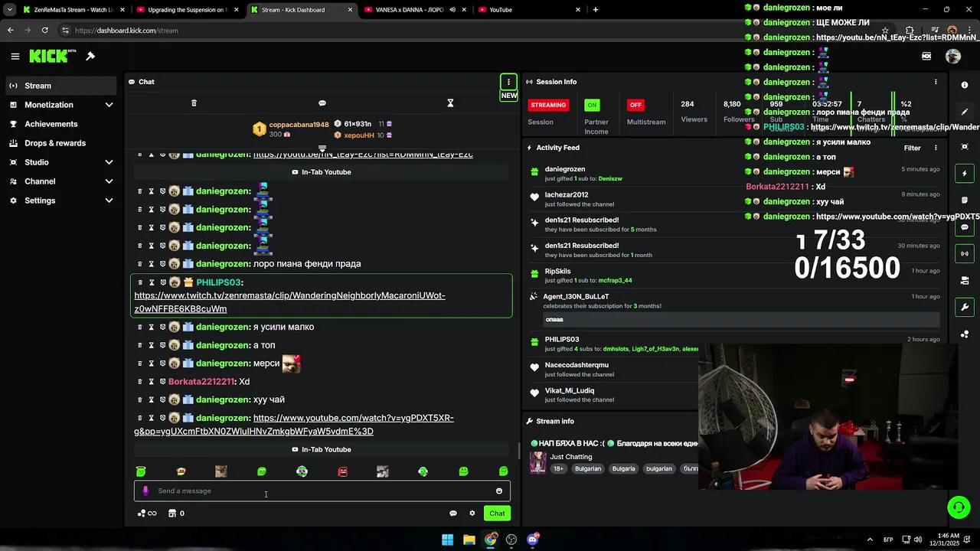Click the info icon in right sidebar

tap(965, 85)
